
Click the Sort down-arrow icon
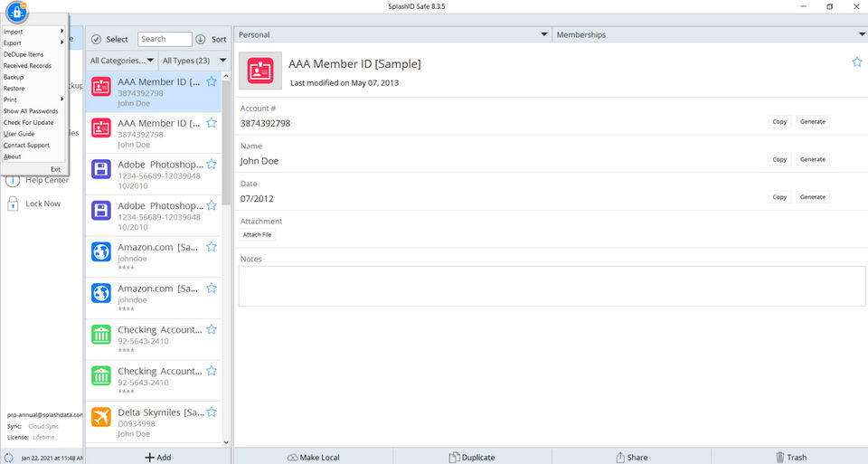(201, 39)
